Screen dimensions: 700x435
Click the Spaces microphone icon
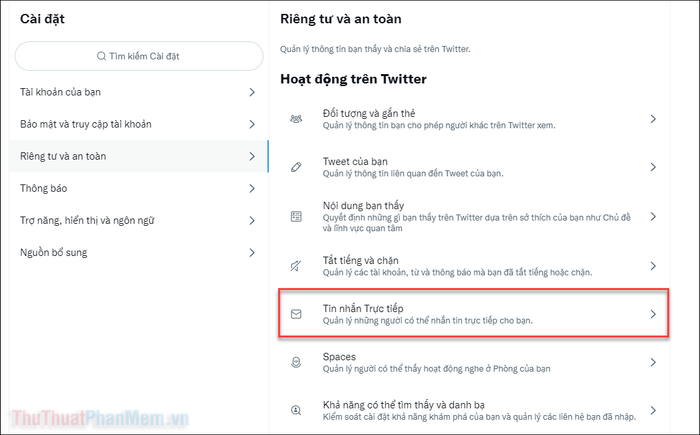click(x=296, y=362)
